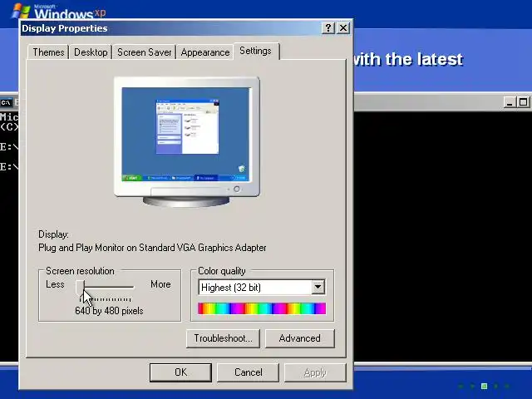Click the 'More' label
The width and height of the screenshot is (532, 399).
pos(160,284)
